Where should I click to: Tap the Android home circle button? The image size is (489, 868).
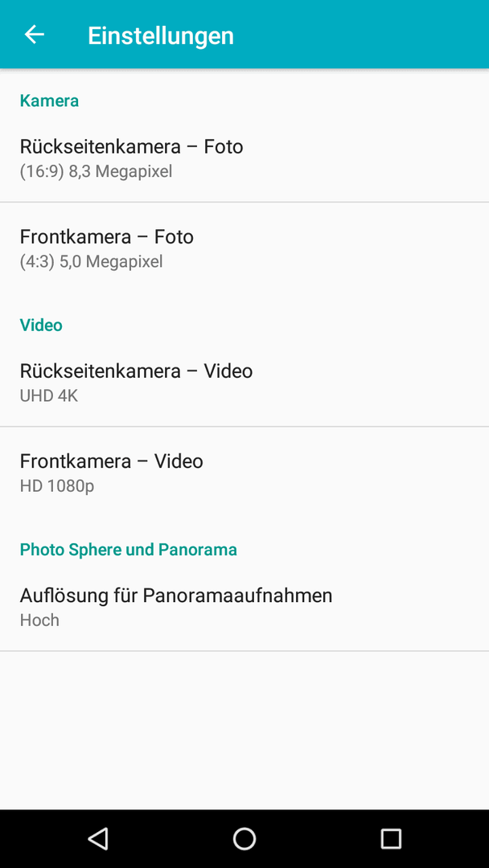coord(244,838)
